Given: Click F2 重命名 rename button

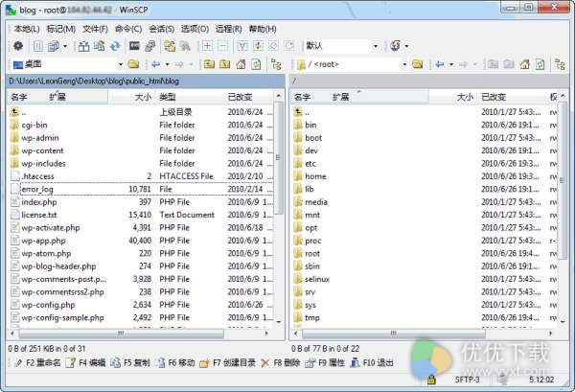Looking at the screenshot, I should [x=37, y=363].
